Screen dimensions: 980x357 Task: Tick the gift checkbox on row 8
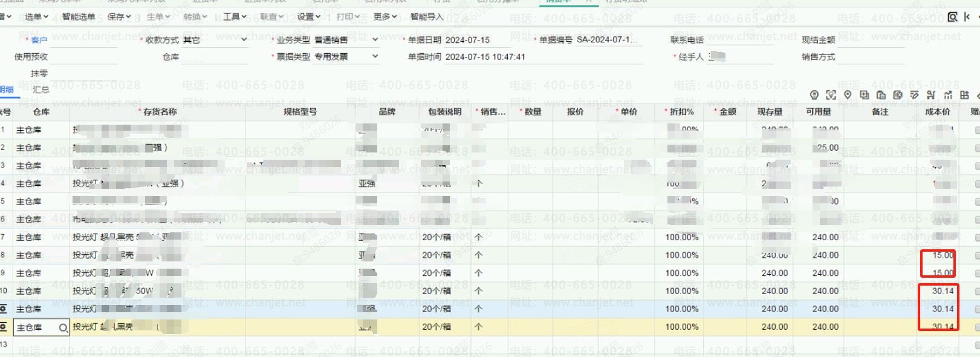tap(977, 255)
